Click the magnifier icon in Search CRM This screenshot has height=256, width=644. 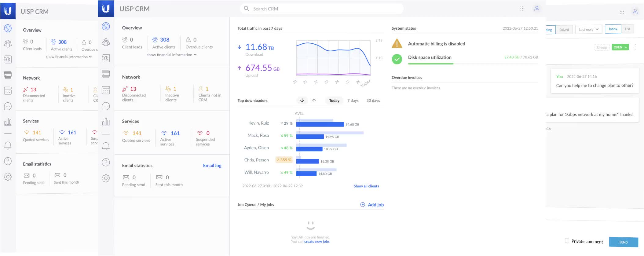(x=247, y=9)
